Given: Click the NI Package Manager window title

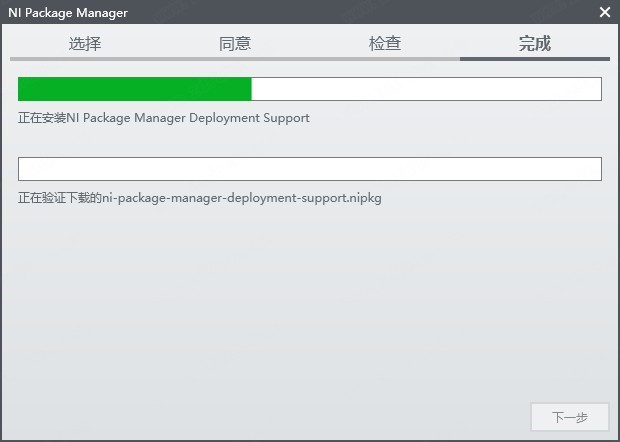Looking at the screenshot, I should pos(68,12).
